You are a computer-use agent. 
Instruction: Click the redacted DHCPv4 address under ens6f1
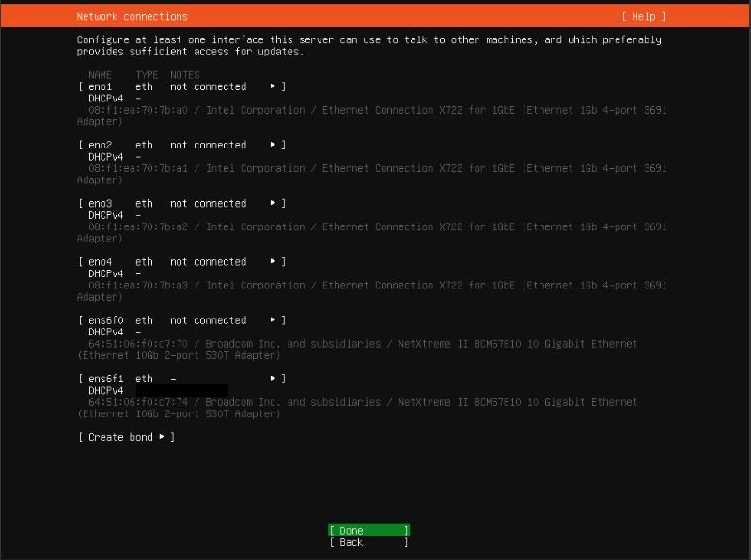point(181,390)
